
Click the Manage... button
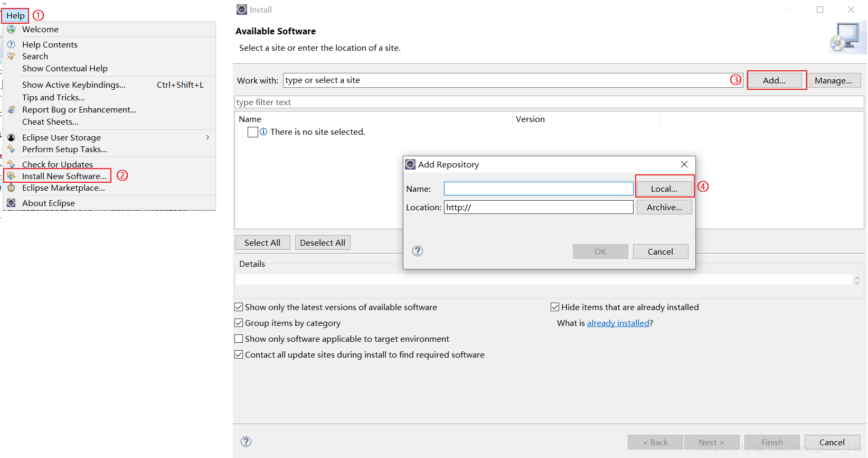(x=833, y=80)
